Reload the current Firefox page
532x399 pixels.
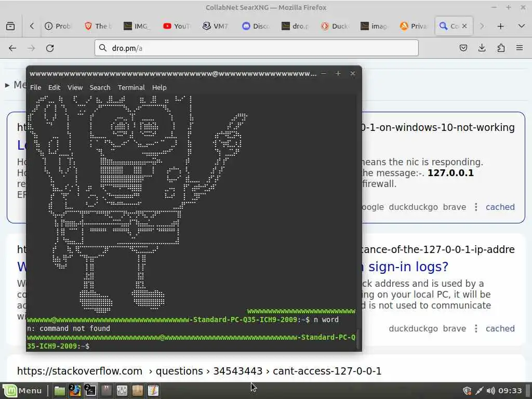pyautogui.click(x=50, y=48)
